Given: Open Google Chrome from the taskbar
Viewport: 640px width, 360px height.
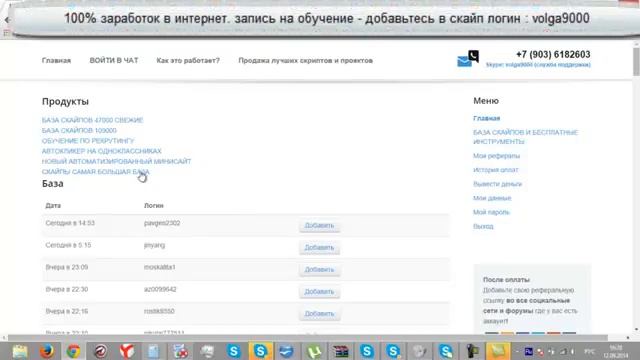Looking at the screenshot, I should click(x=73, y=351).
